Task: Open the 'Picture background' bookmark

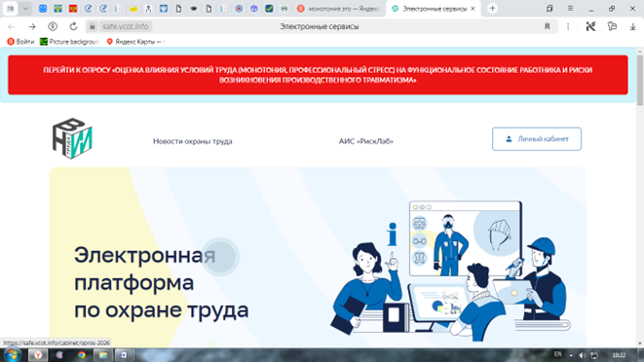Action: 69,42
